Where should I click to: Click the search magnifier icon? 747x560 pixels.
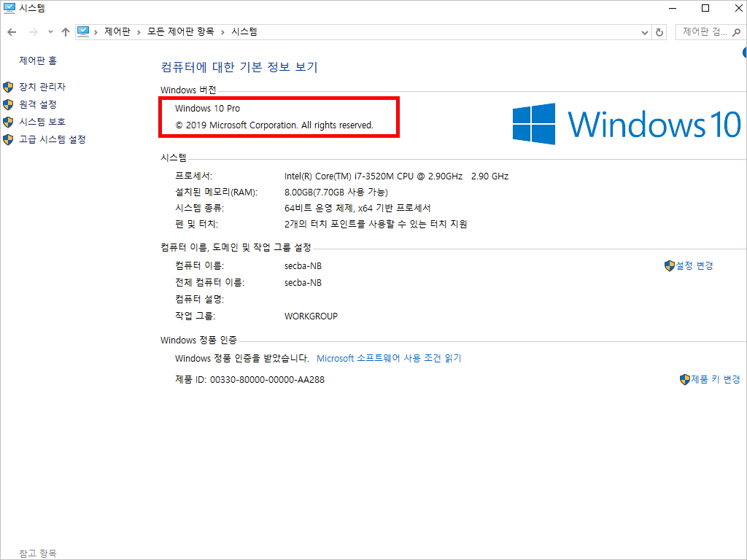tap(737, 32)
